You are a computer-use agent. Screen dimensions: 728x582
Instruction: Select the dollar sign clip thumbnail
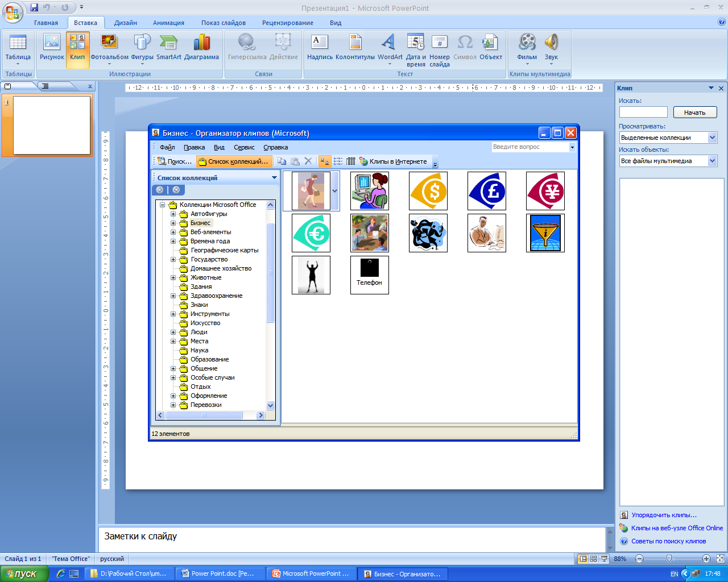[428, 191]
